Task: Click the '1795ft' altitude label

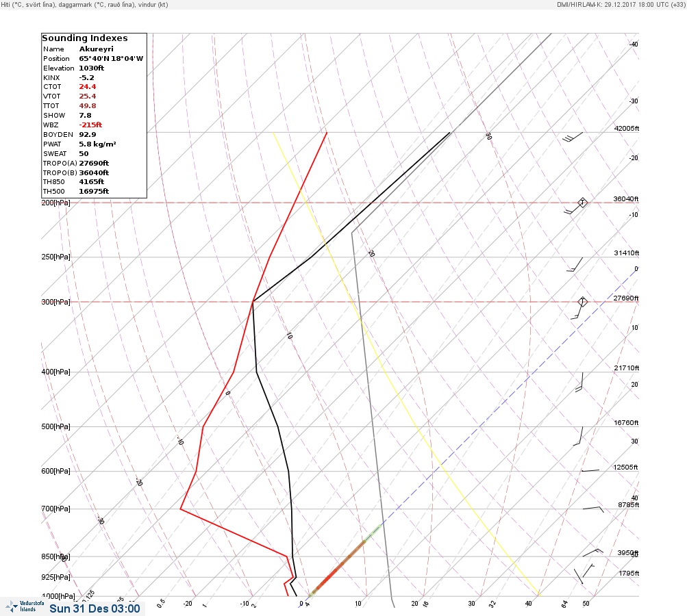Action: click(629, 573)
